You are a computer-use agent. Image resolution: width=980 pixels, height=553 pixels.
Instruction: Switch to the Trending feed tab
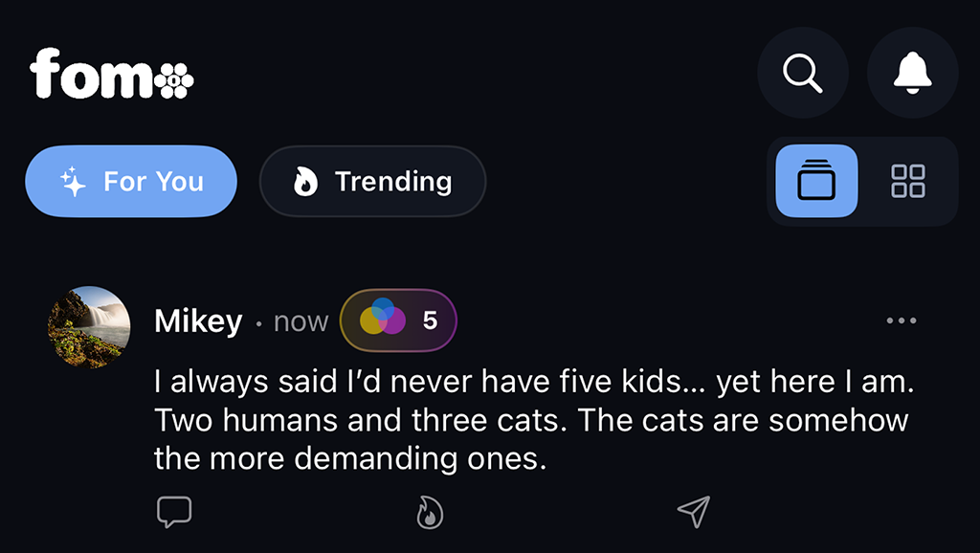372,182
